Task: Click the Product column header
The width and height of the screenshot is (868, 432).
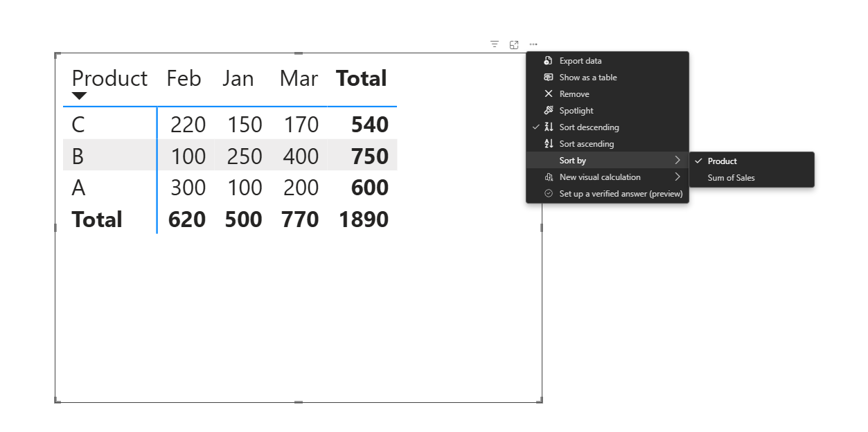Action: pyautogui.click(x=110, y=78)
